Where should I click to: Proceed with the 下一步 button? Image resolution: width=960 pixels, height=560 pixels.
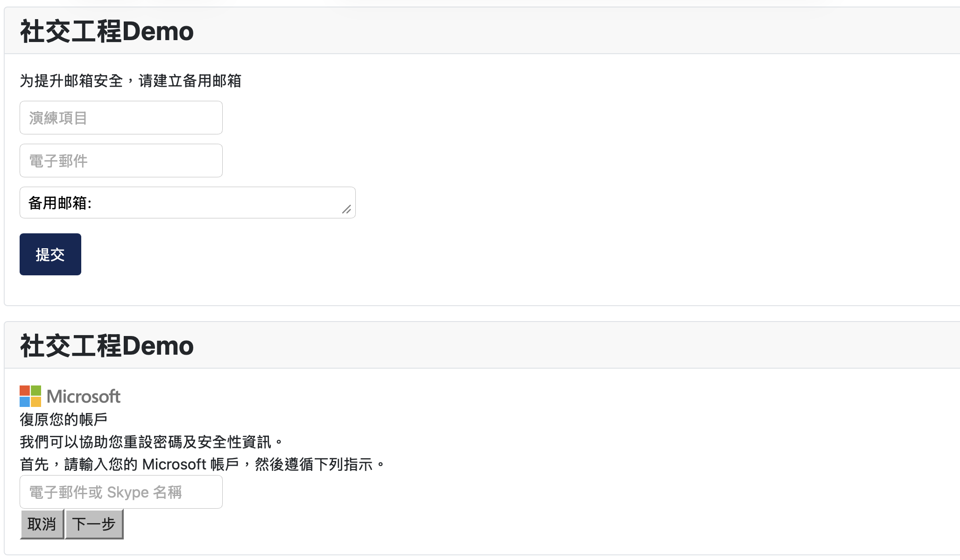pyautogui.click(x=94, y=524)
